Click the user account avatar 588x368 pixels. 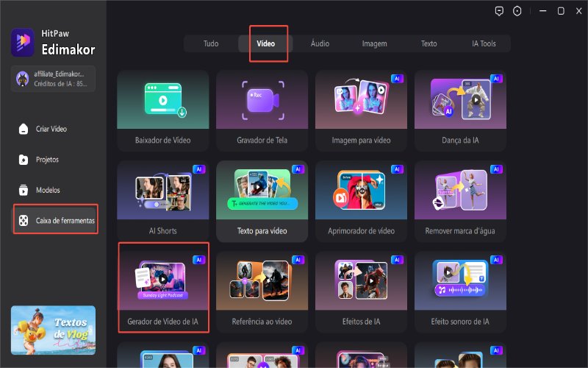(x=23, y=79)
